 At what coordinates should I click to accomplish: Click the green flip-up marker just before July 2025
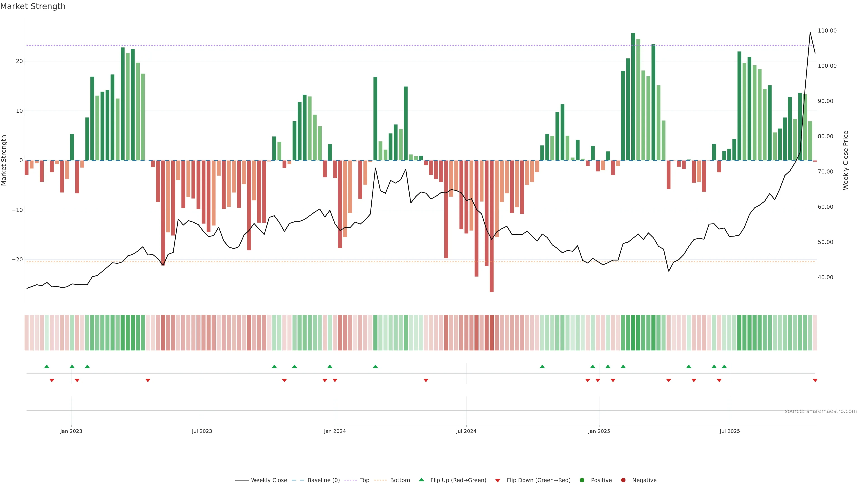click(x=724, y=366)
